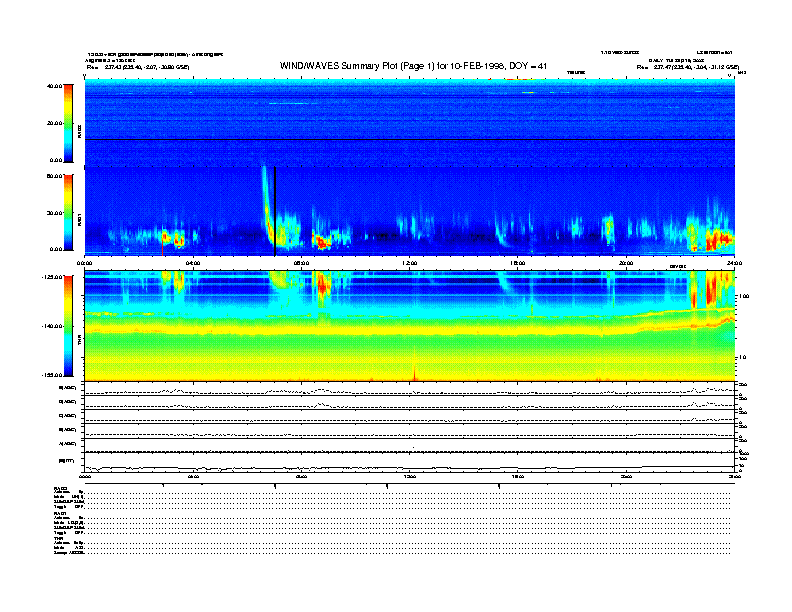The height and width of the screenshot is (612, 792).
Task: Click the 16:00 time label under RAD1 spectrogram
Action: coord(518,263)
